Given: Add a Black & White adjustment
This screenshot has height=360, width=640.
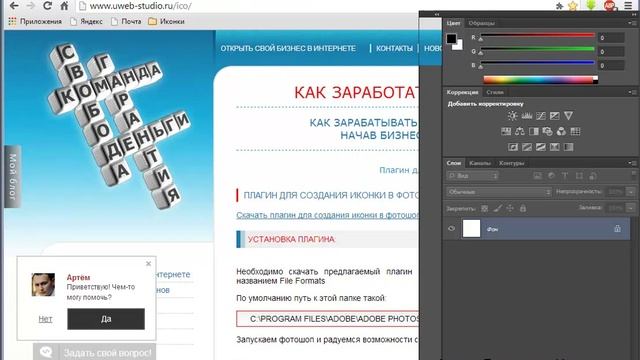Looking at the screenshot, I should (x=533, y=131).
